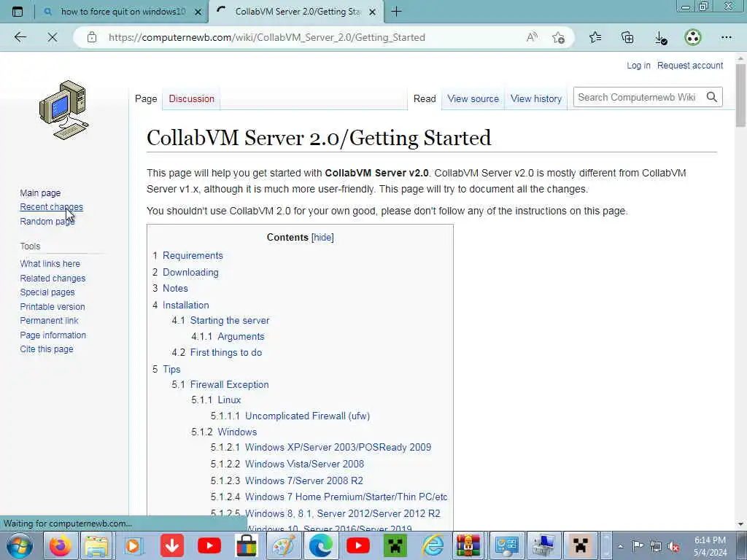747x560 pixels.
Task: Open Collections panel
Action: click(628, 37)
